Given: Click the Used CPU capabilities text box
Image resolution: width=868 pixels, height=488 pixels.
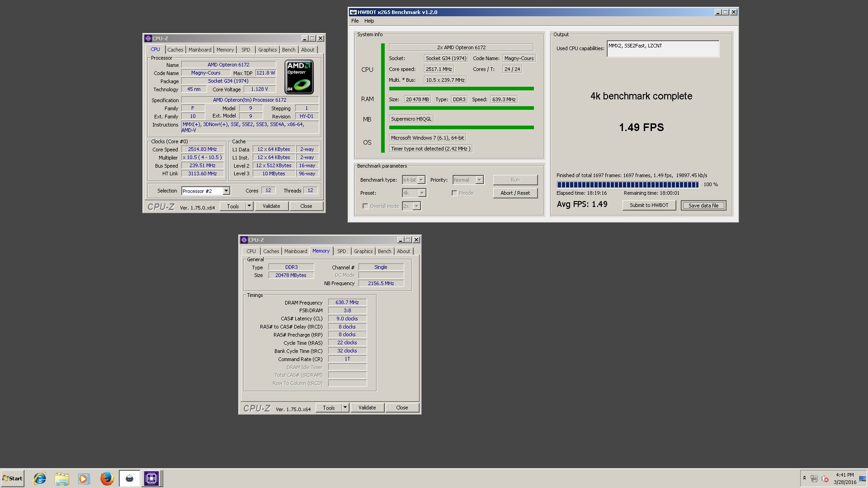Looking at the screenshot, I should (663, 49).
